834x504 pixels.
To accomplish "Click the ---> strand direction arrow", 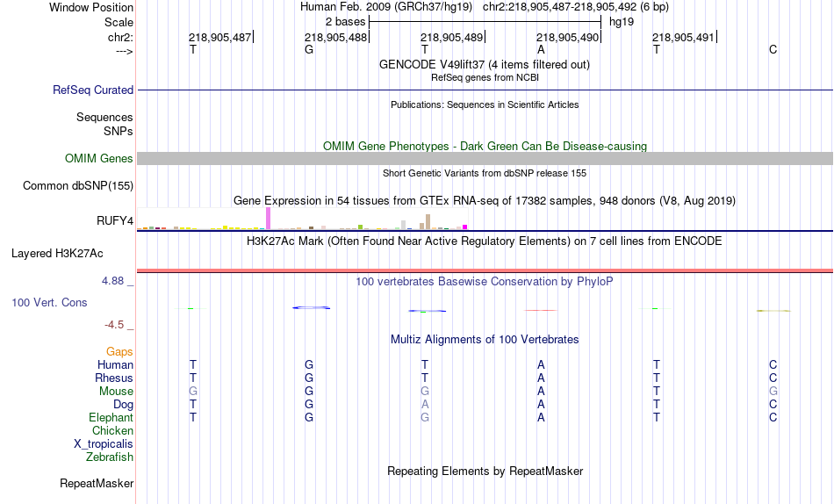I will coord(124,51).
